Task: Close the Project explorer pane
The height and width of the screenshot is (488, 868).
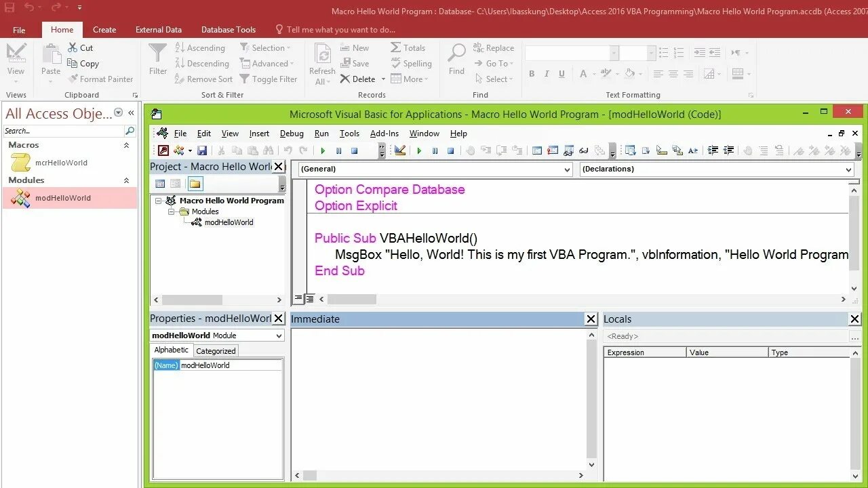Action: tap(278, 167)
